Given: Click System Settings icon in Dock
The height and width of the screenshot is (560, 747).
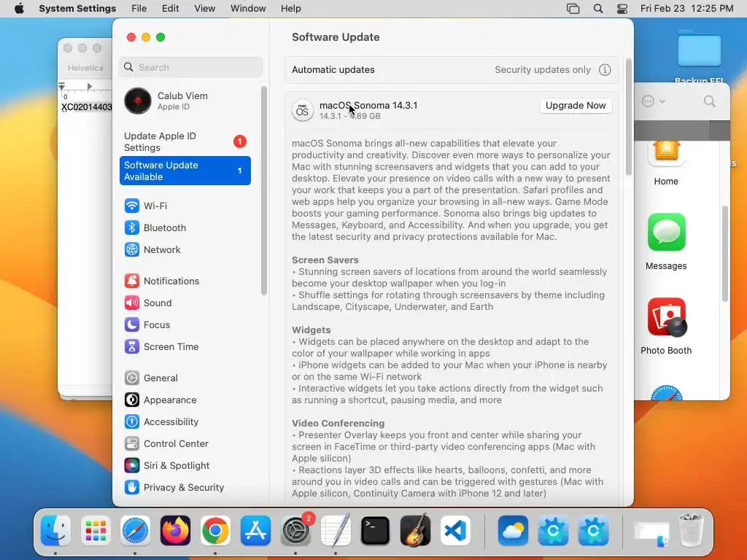Looking at the screenshot, I should (295, 530).
